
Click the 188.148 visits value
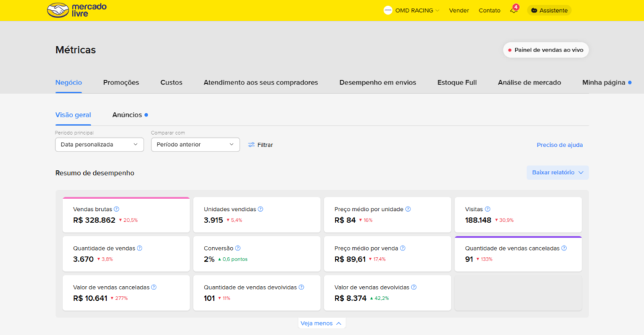pos(478,220)
